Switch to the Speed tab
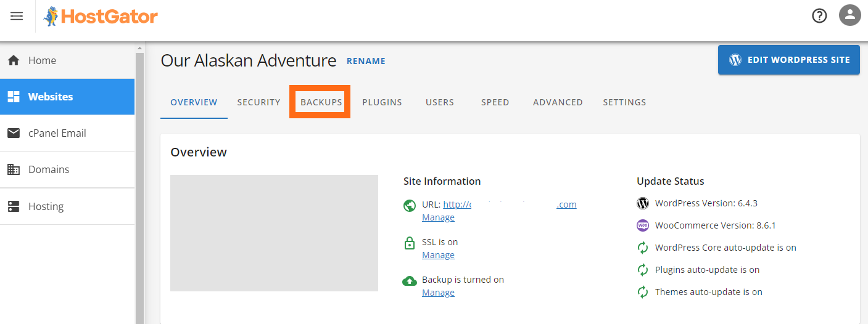The width and height of the screenshot is (868, 324). [495, 102]
